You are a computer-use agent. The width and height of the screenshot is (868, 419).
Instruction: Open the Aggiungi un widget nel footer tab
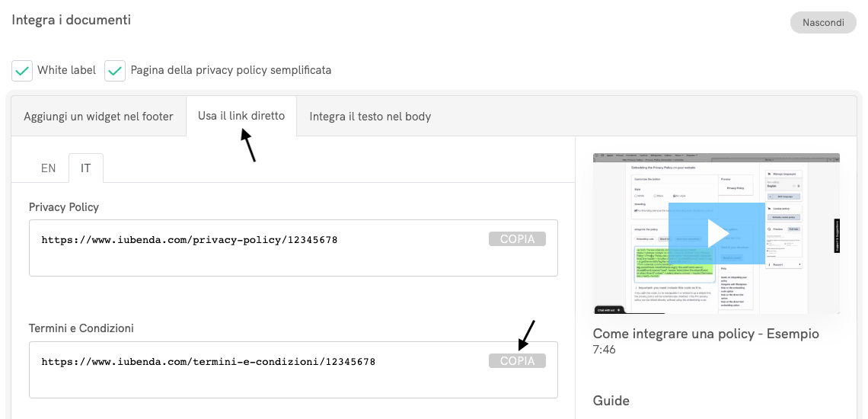click(98, 117)
